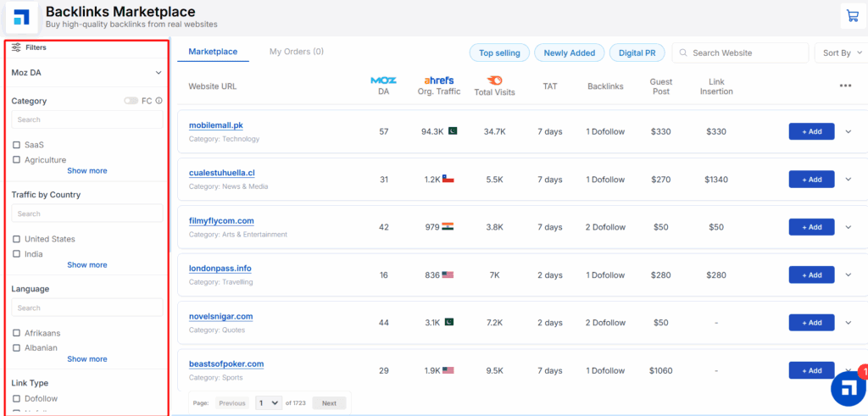Click the Previous page button
Image resolution: width=868 pixels, height=416 pixels.
tap(232, 402)
